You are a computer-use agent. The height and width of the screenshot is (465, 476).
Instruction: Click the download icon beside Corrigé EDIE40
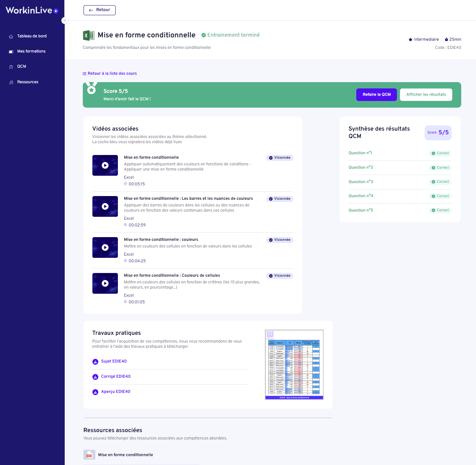(95, 377)
